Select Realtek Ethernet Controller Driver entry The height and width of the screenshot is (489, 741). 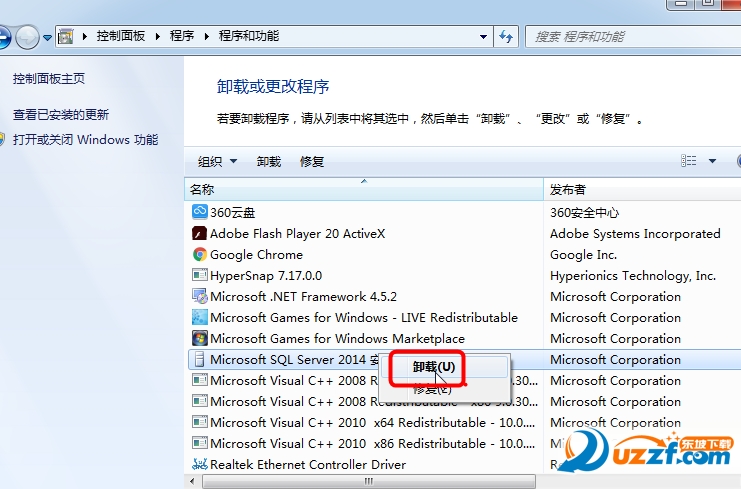pos(308,464)
